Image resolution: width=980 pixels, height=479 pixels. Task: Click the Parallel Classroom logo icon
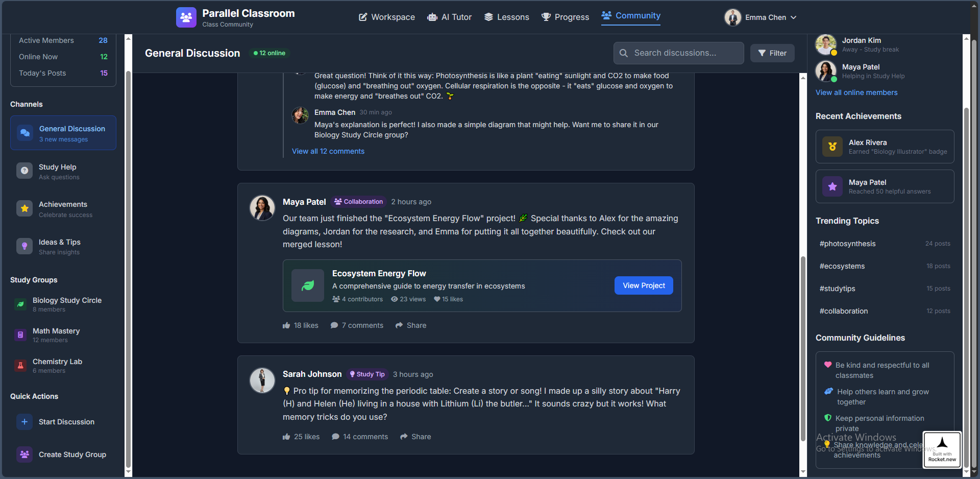186,17
